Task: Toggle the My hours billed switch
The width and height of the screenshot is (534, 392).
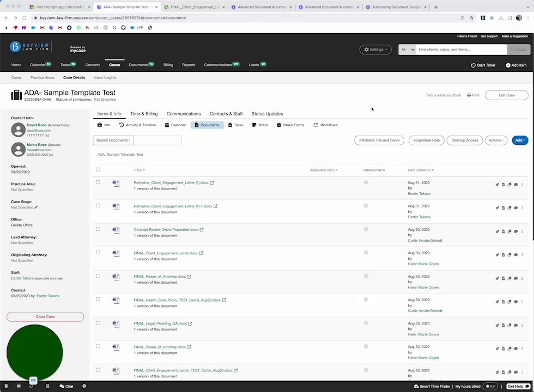Action: (490, 386)
